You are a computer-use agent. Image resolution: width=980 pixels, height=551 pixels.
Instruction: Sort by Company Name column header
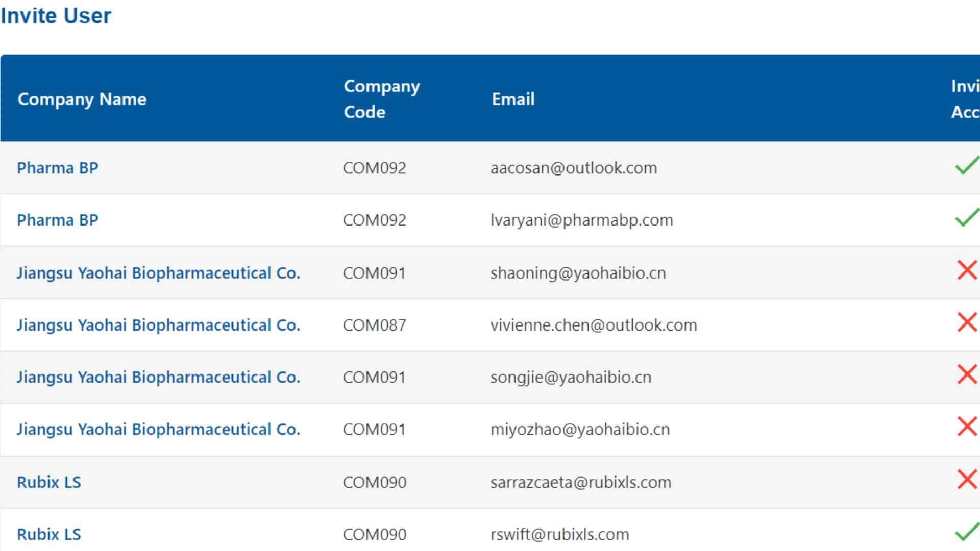82,99
